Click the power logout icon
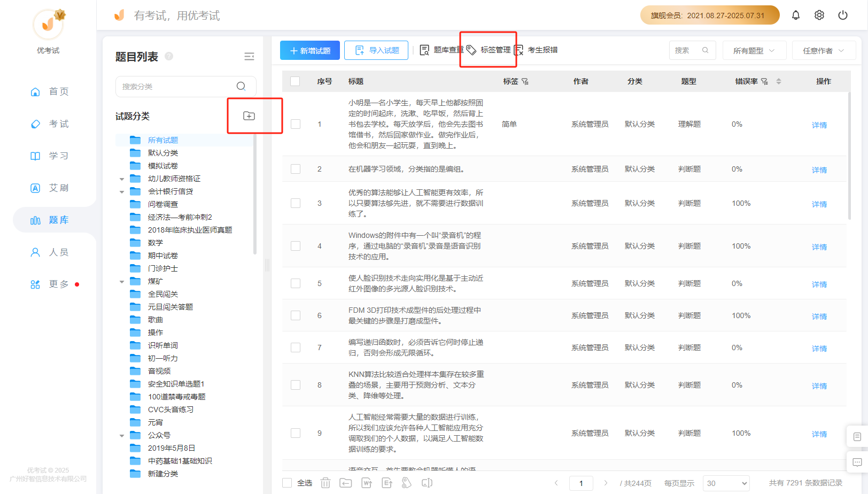The height and width of the screenshot is (494, 868). (843, 16)
